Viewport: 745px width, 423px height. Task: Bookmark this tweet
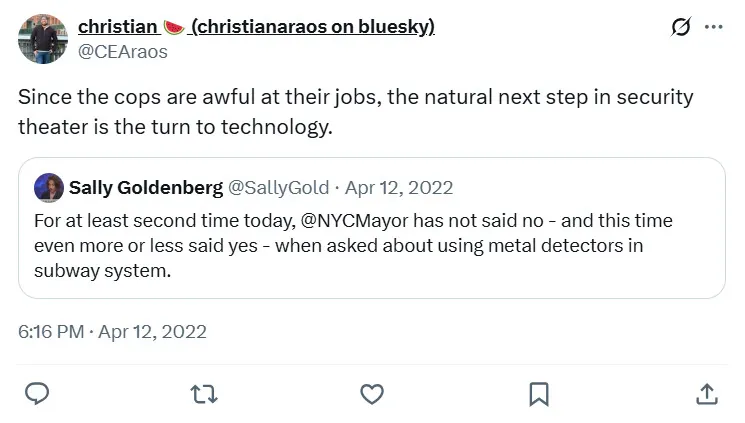[539, 393]
